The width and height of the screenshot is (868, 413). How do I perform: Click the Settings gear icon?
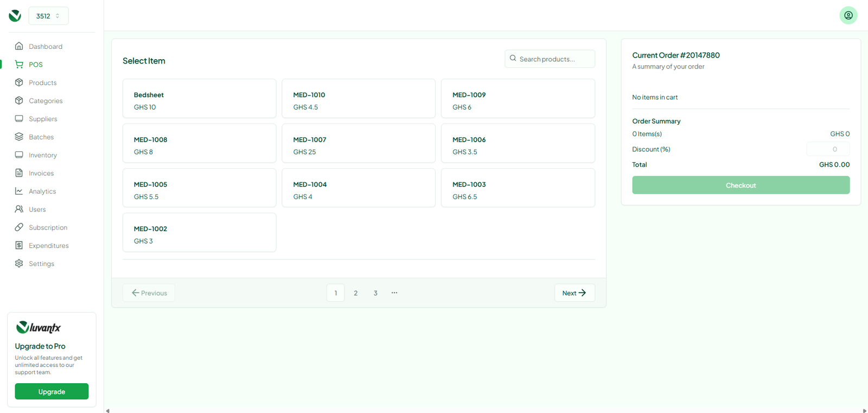point(19,263)
